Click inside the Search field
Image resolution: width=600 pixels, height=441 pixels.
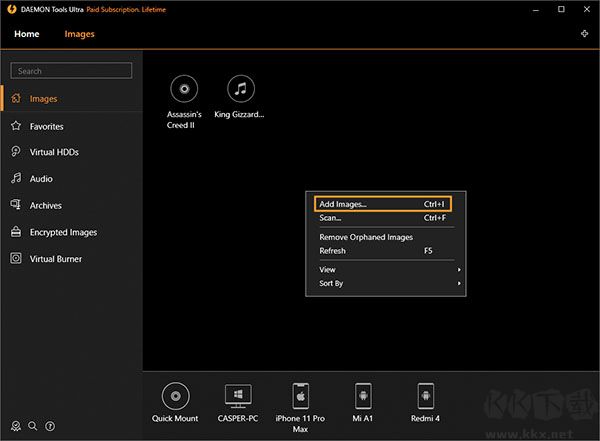click(72, 71)
